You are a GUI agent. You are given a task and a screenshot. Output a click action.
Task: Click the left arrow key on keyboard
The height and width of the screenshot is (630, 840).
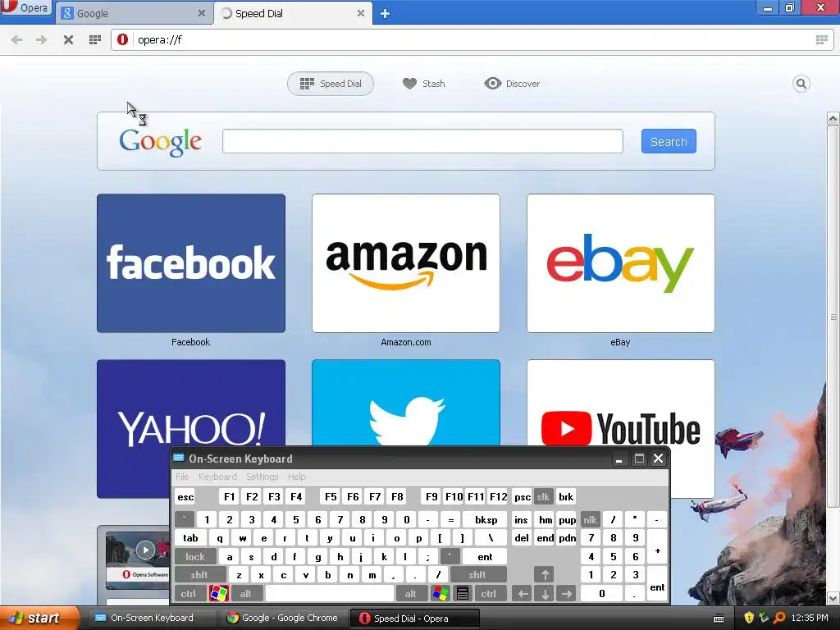[x=523, y=594]
